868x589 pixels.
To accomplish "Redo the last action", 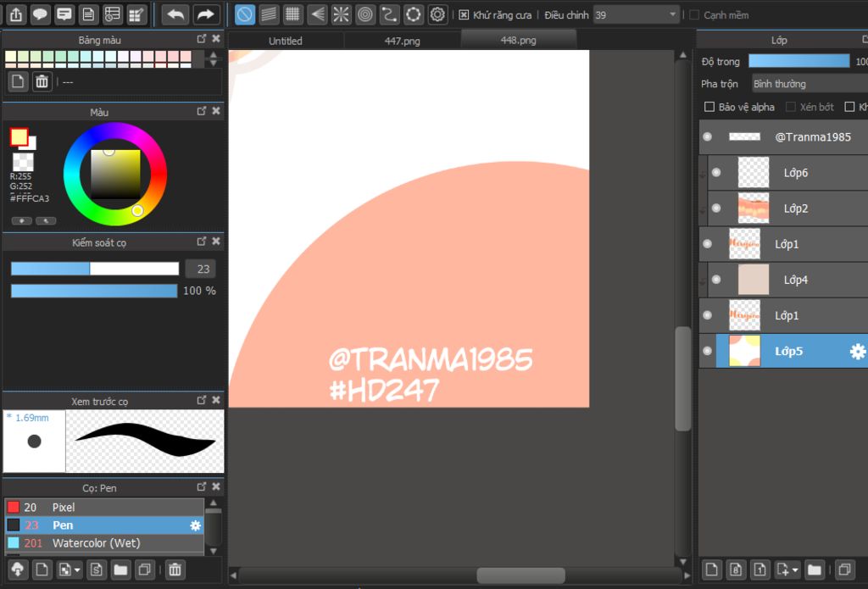I will pyautogui.click(x=206, y=14).
